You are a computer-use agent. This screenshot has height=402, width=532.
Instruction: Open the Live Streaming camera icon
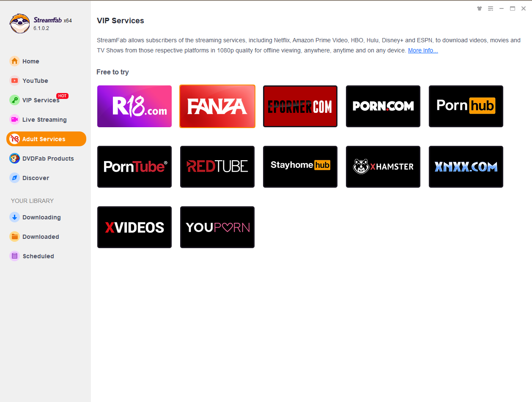[x=15, y=120]
